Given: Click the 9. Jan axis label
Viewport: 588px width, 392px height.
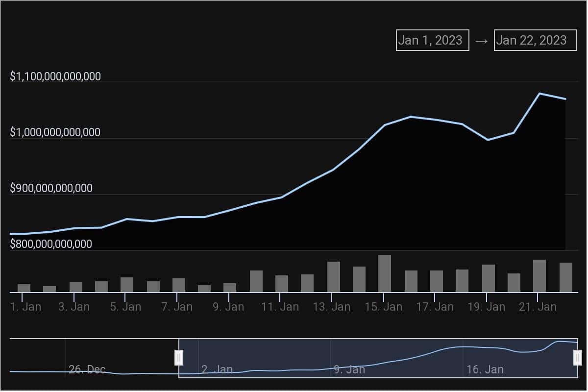Looking at the screenshot, I should tap(228, 307).
